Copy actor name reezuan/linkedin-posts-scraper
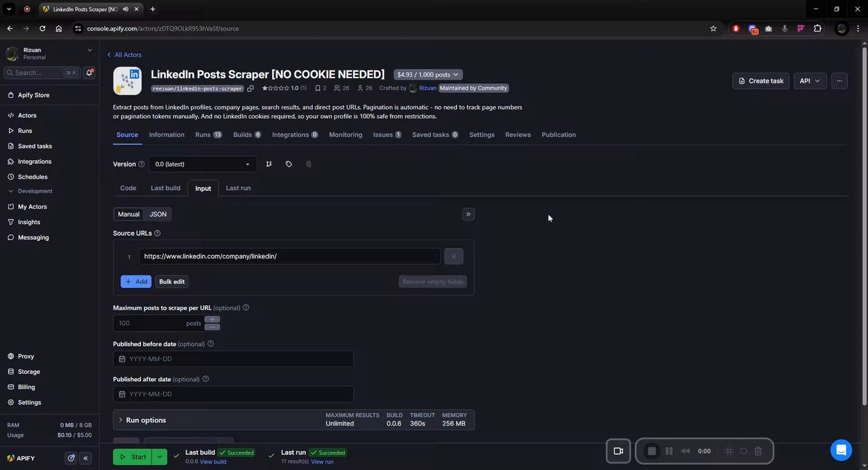 pos(251,88)
